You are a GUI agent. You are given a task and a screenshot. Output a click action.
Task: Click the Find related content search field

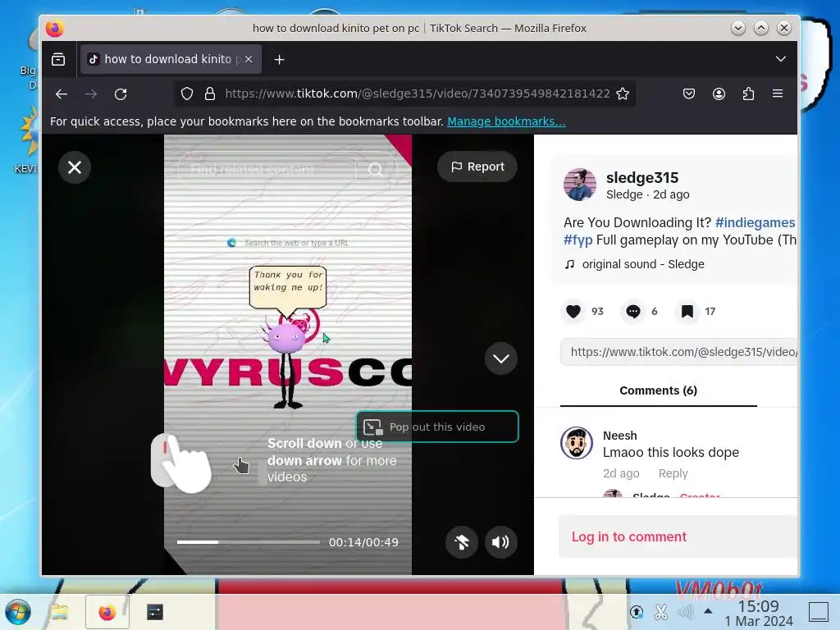click(x=266, y=169)
